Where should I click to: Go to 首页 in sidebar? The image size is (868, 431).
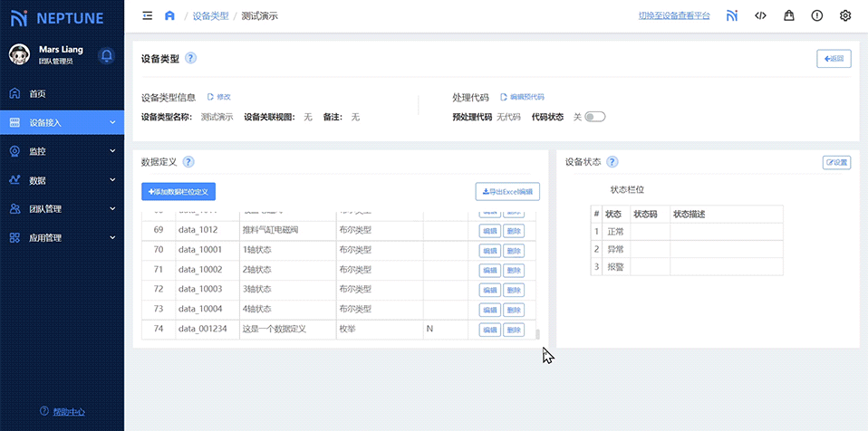pos(37,93)
